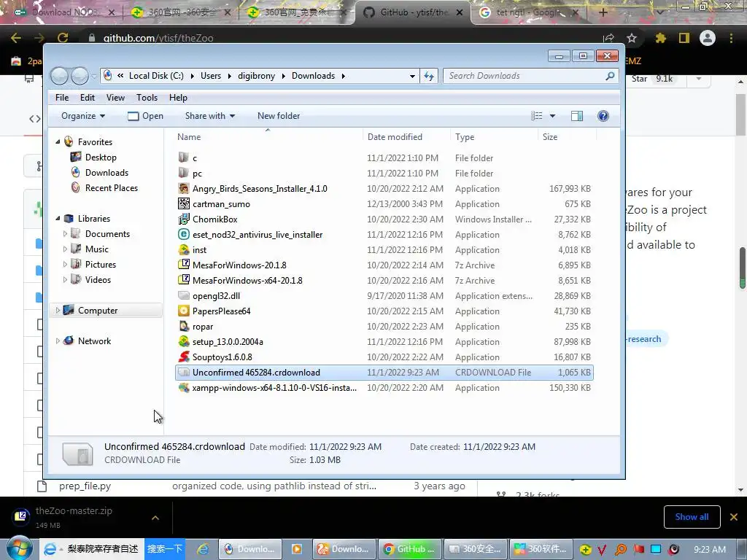Select the PapersPlease64 application icon

click(x=183, y=311)
